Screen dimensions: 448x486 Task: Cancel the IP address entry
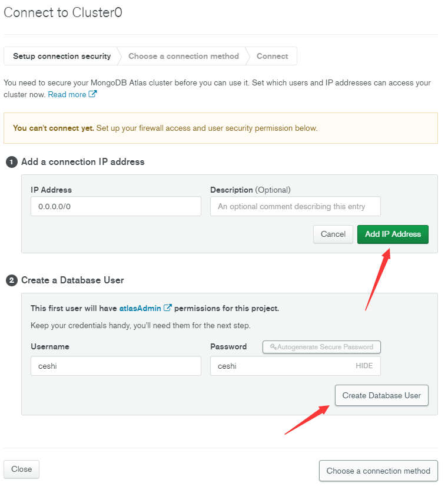(x=333, y=234)
